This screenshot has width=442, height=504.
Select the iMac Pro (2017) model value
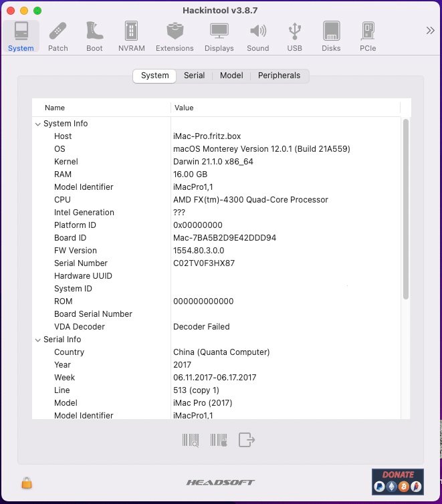pos(203,403)
